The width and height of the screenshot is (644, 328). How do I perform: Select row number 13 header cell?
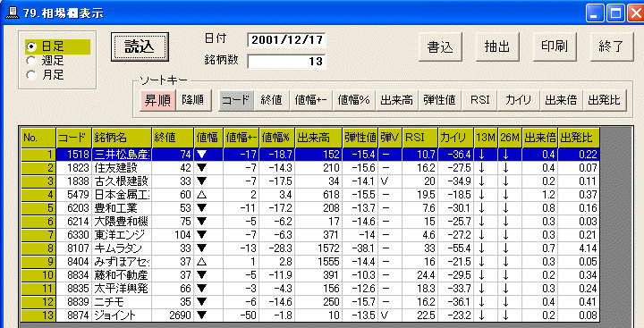[38, 315]
